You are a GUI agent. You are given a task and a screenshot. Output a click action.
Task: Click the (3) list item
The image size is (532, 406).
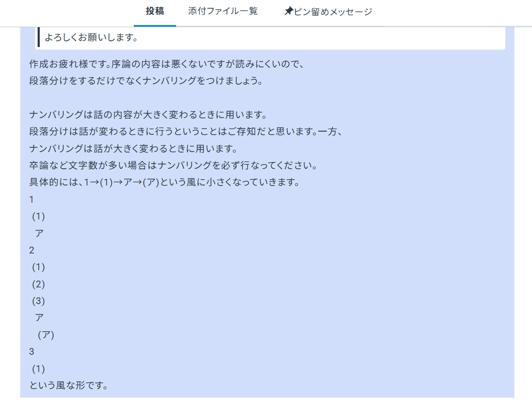click(39, 300)
